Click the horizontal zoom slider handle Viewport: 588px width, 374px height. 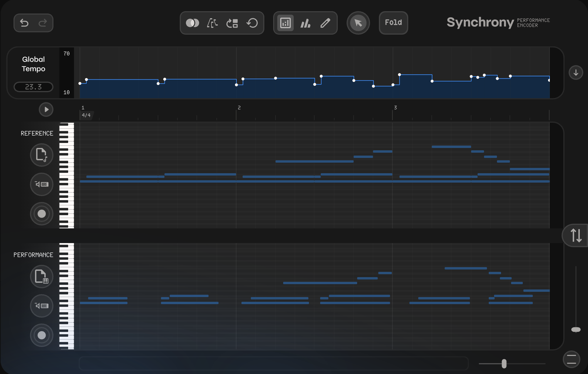504,364
